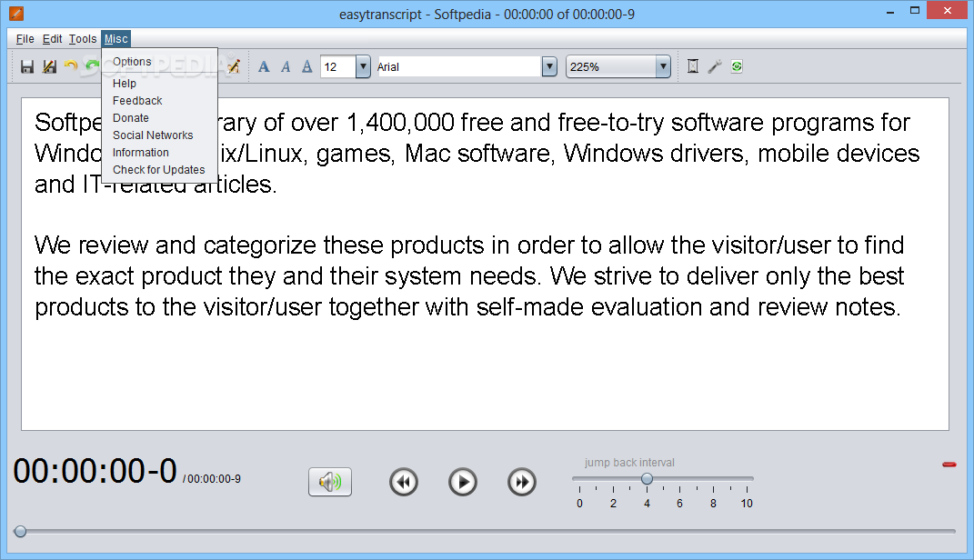Click the yellow Undo arrow
This screenshot has width=974, height=560.
click(71, 65)
